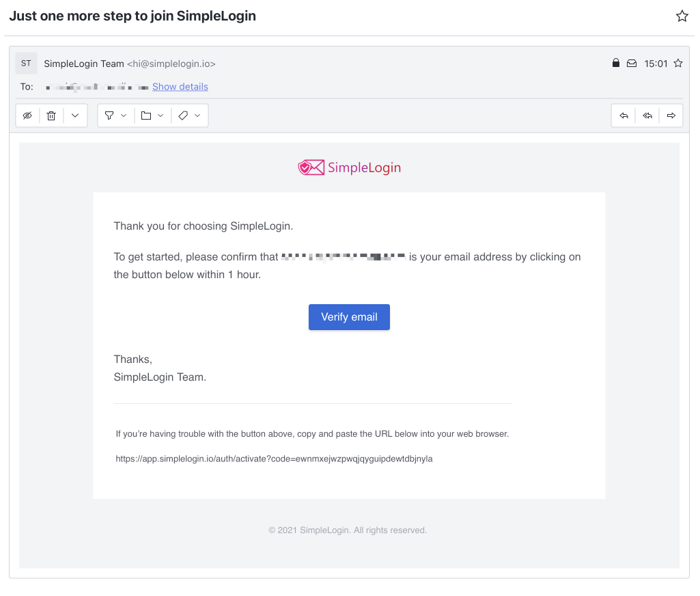The image size is (700, 596).
Task: Click the activation URL text
Action: point(274,459)
